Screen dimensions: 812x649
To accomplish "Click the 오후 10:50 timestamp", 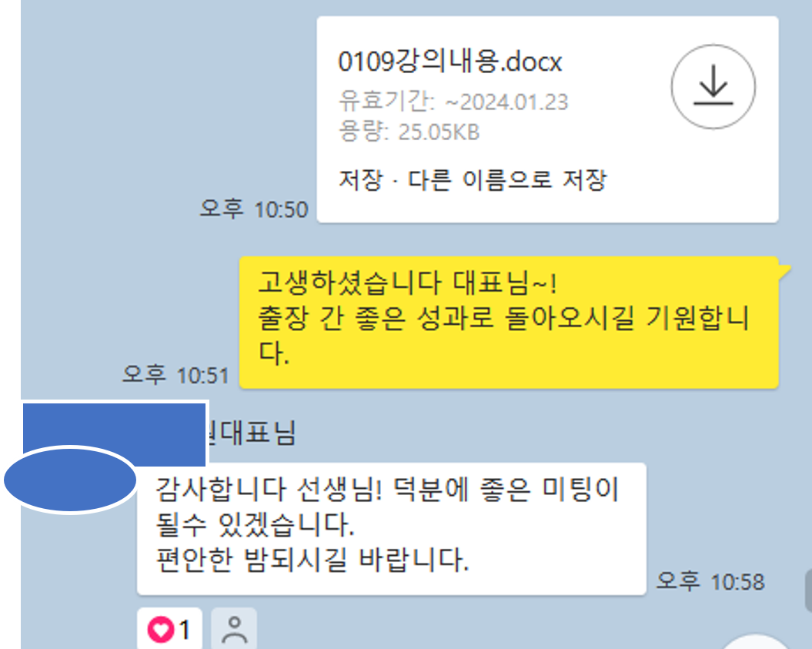I will pyautogui.click(x=254, y=209).
